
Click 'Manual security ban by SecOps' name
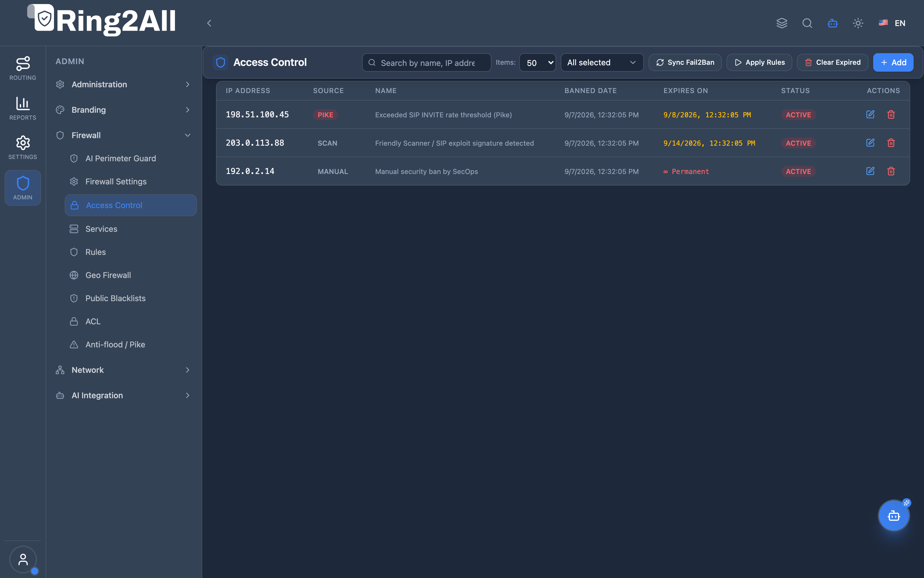[426, 171]
